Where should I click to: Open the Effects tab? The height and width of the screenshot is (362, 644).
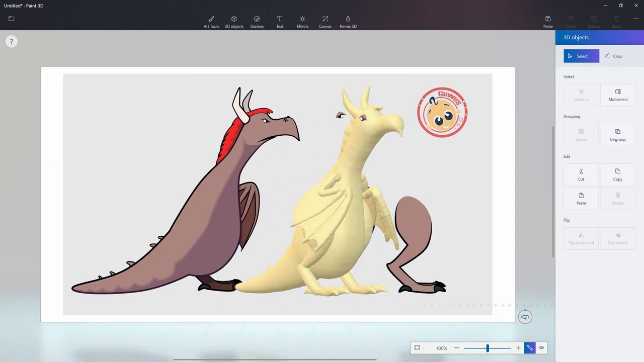click(x=302, y=22)
